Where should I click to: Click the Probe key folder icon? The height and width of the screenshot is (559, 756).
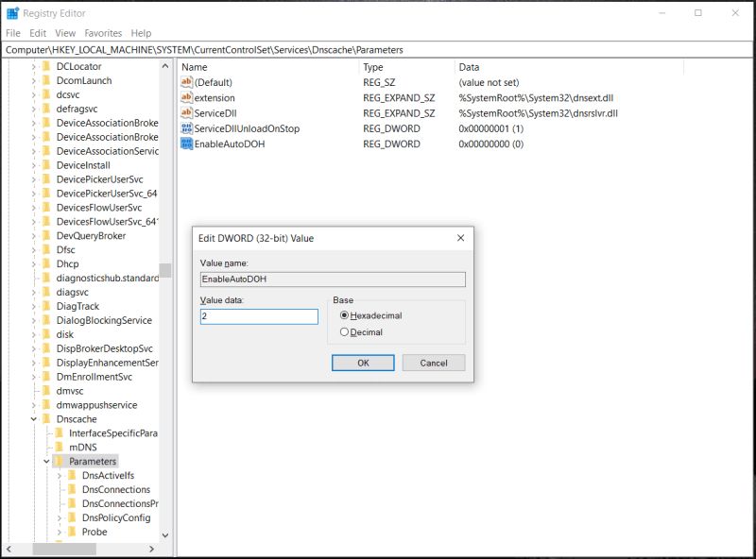click(x=71, y=532)
